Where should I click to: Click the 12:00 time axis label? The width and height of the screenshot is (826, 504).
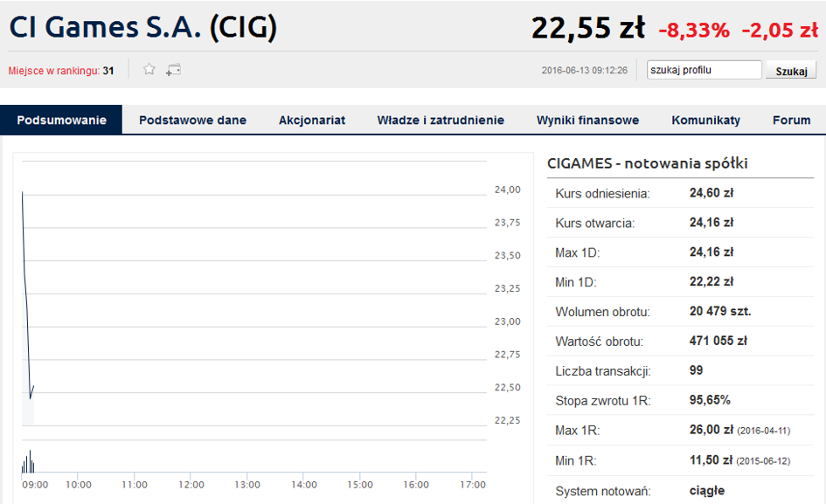191,485
